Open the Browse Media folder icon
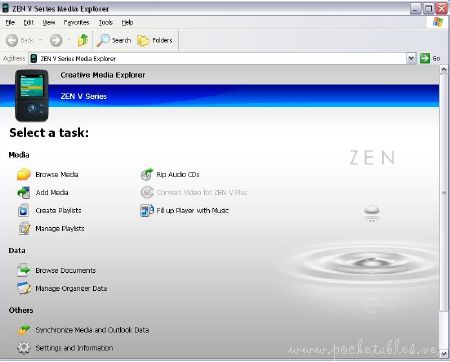The height and width of the screenshot is (362, 450). [24, 174]
